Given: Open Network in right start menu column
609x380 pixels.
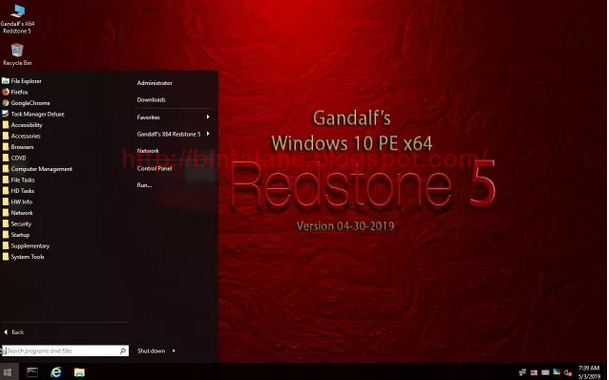Looking at the screenshot, I should [x=148, y=151].
